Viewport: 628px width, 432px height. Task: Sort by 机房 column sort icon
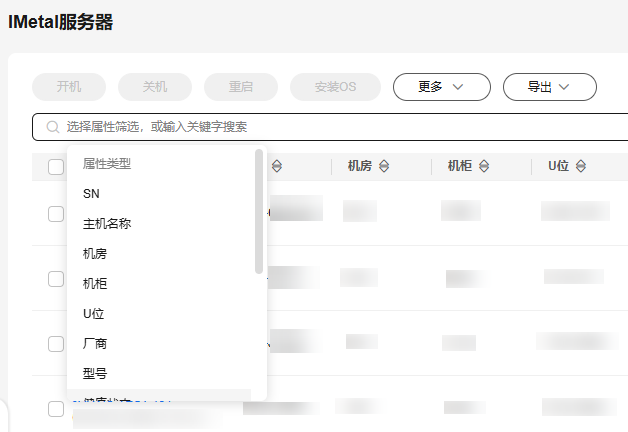(384, 166)
